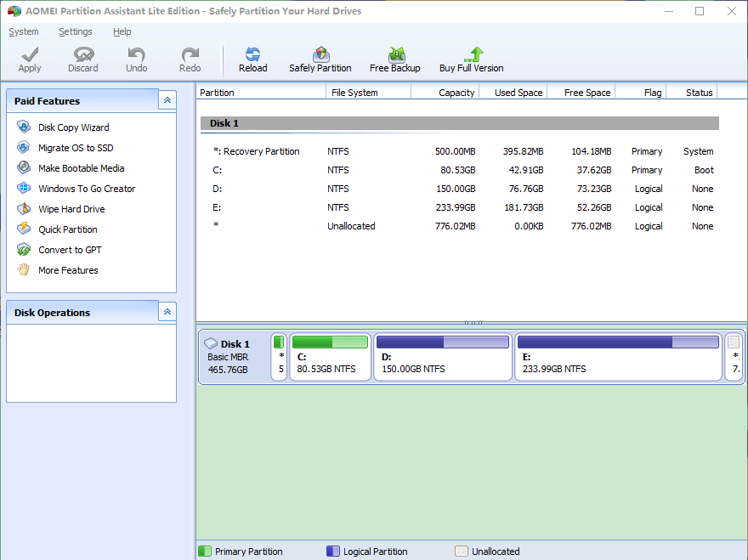Select small recovery partition block in disk map
This screenshot has width=748, height=560.
pos(279,357)
